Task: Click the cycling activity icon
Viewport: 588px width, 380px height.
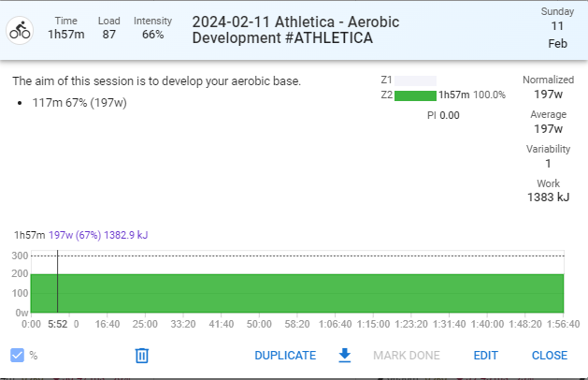Action: [x=20, y=30]
